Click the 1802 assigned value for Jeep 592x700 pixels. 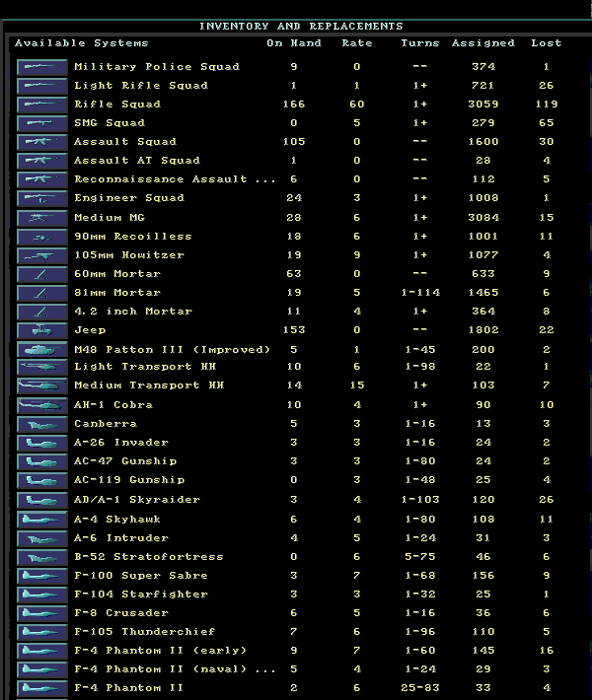click(483, 330)
